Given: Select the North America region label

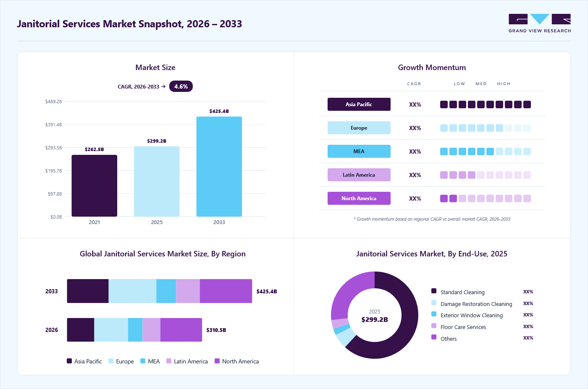Looking at the screenshot, I should [x=359, y=198].
